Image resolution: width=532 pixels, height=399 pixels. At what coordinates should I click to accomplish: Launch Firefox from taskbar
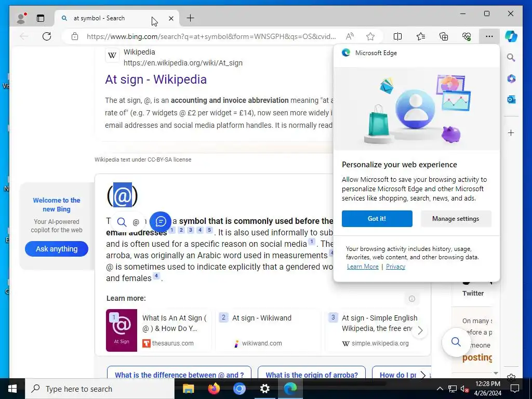coord(214,389)
